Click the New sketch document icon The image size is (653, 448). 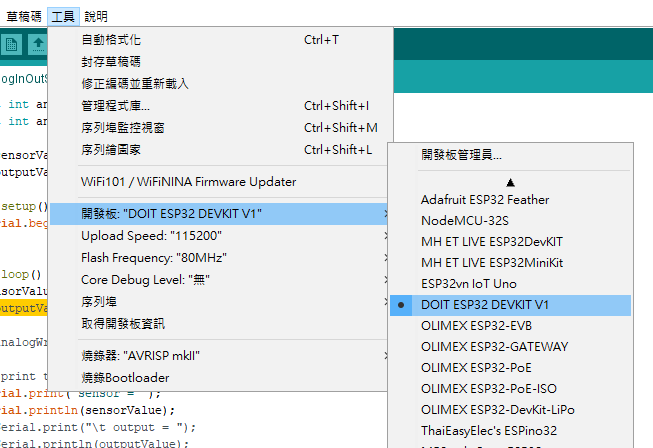[x=12, y=44]
